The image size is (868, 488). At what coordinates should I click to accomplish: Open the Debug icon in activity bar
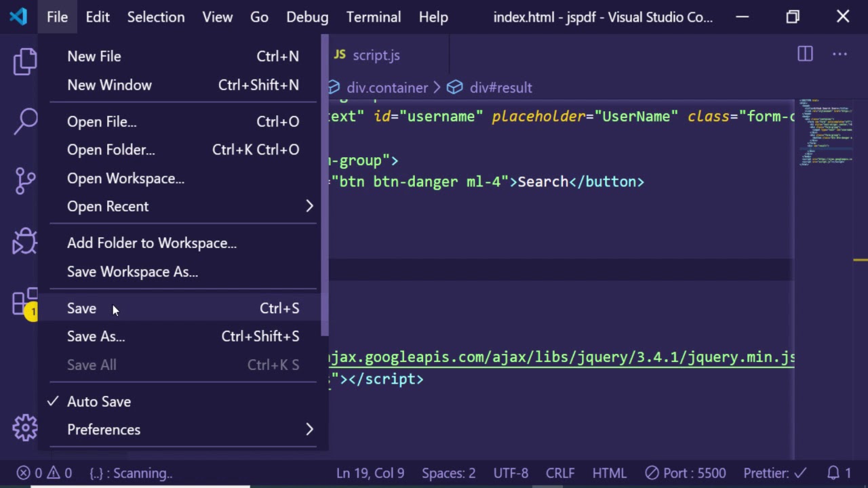pos(25,241)
